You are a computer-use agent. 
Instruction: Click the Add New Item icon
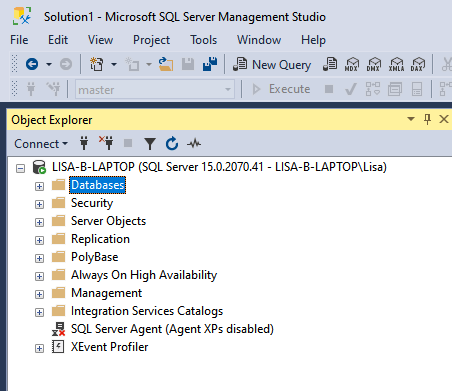132,64
